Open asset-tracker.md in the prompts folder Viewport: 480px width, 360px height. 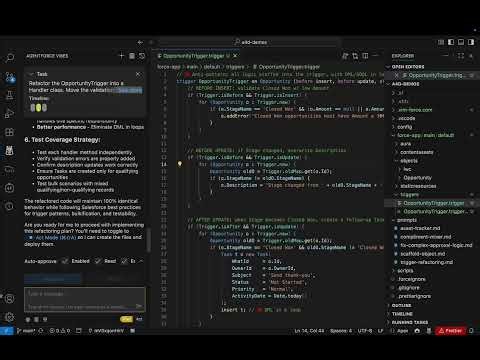[x=420, y=228]
